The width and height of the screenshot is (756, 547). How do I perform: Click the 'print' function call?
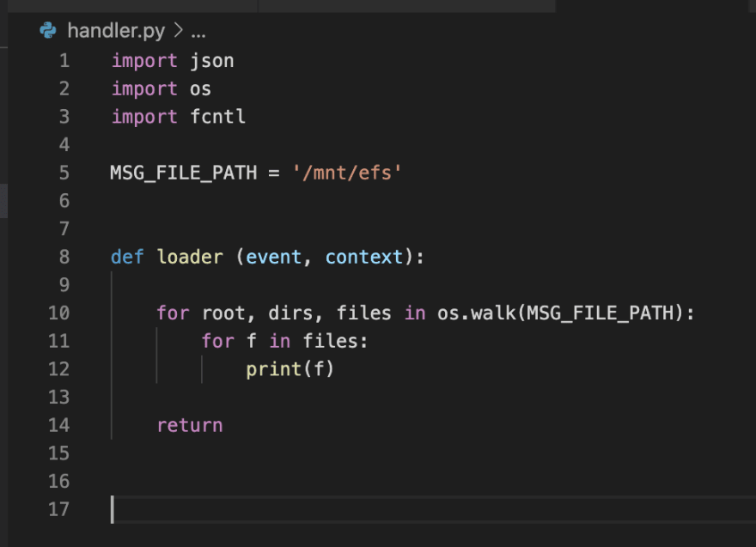tap(273, 369)
